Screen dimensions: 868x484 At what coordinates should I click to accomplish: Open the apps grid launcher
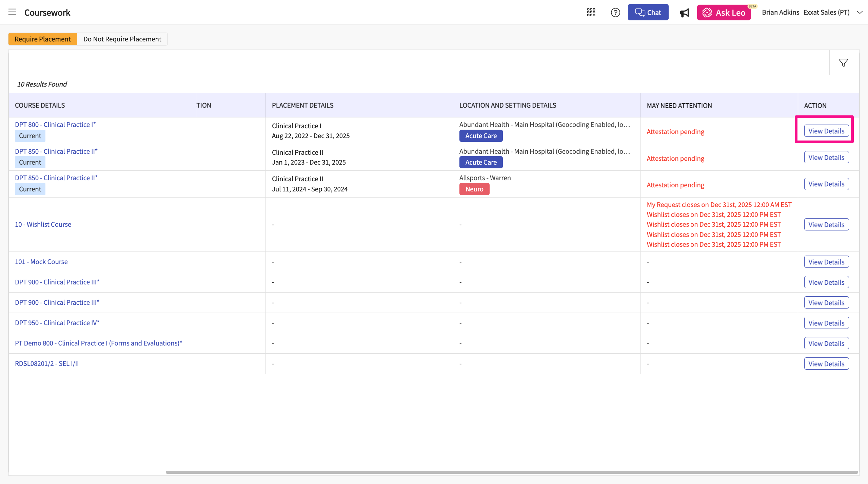click(x=591, y=13)
